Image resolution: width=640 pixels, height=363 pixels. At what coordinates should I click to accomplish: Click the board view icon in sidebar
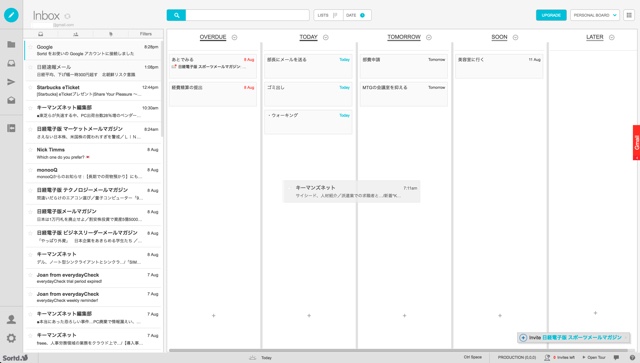[x=11, y=128]
